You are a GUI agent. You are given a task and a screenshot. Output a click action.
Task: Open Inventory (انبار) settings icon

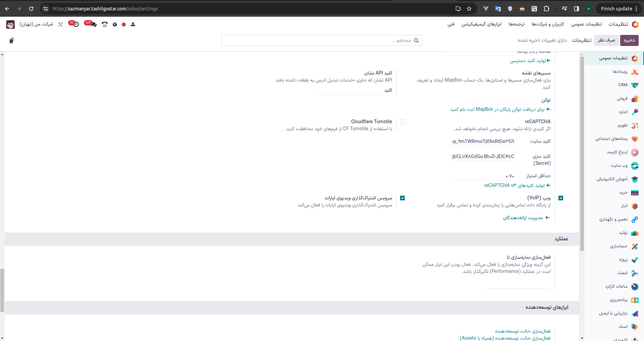pos(635,206)
